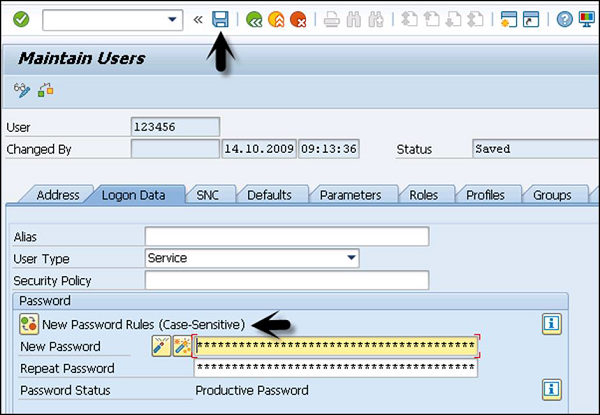Viewport: 600px width, 415px height.
Task: Switch to the Groups tab
Action: coord(552,195)
